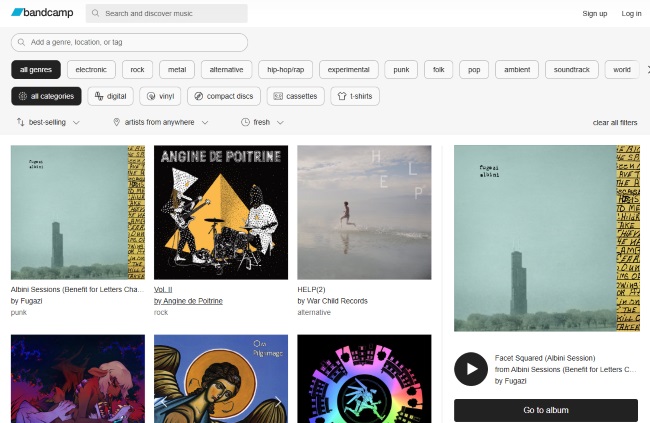Filter by punk genre
The width and height of the screenshot is (650, 423).
pyautogui.click(x=401, y=70)
